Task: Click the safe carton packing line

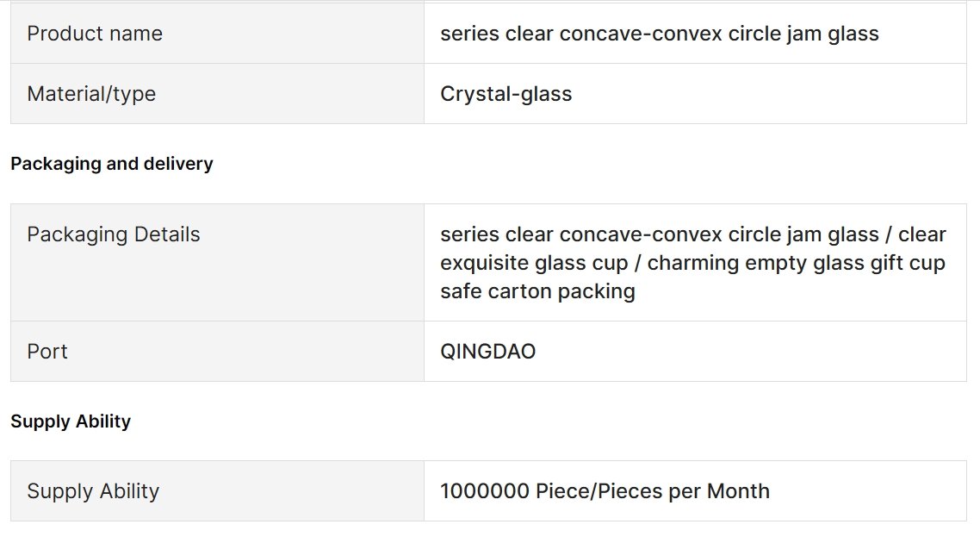Action: coord(537,291)
